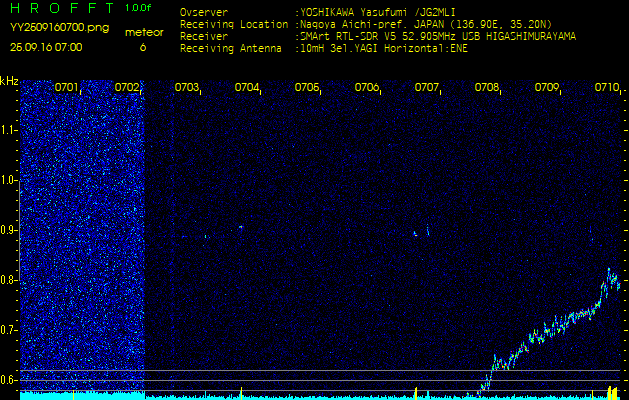The height and width of the screenshot is (400, 629).
Task: Click the 1.0 kHz axis label
Action: 8,180
